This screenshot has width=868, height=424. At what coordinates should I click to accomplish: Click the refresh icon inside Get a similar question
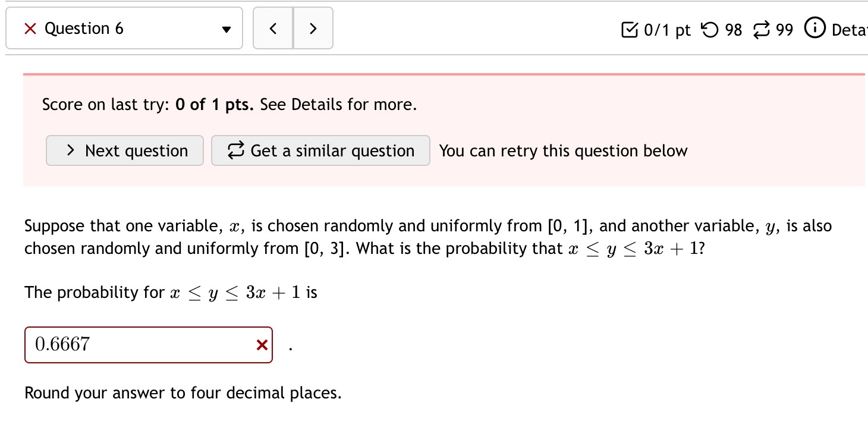coord(235,150)
